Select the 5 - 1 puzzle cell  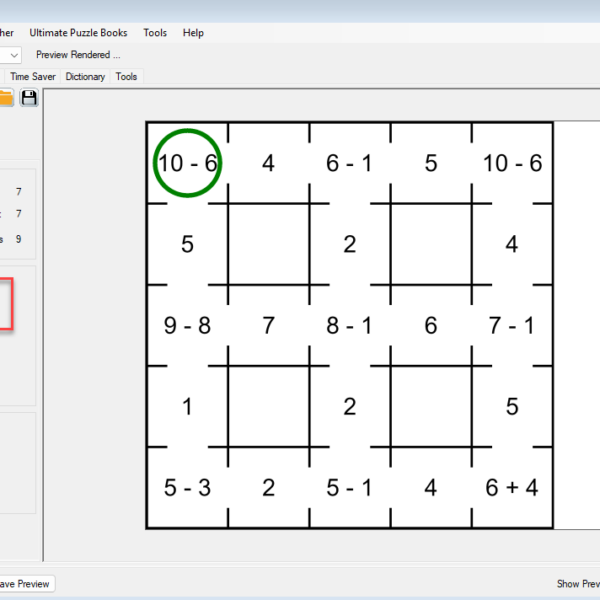click(349, 488)
